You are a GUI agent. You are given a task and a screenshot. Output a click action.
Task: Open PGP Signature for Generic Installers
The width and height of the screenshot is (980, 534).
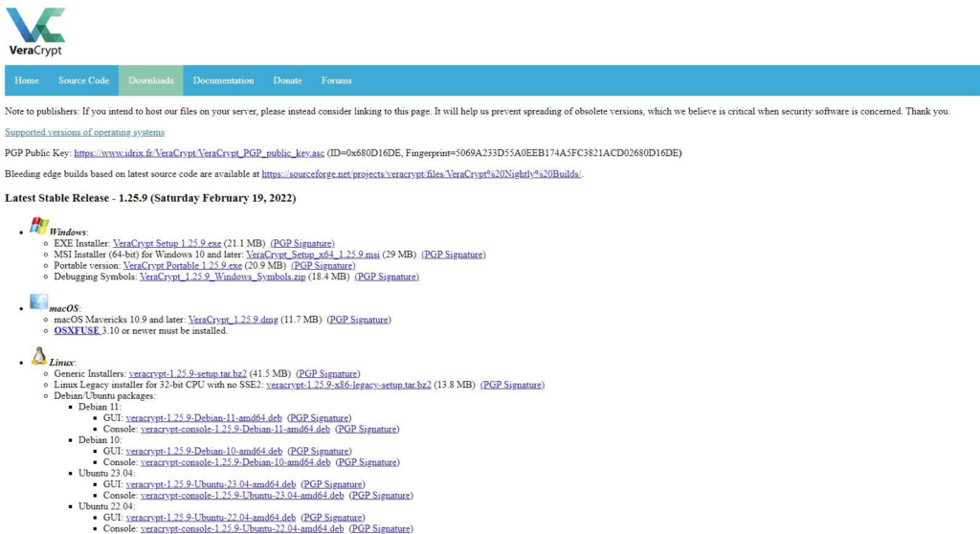coord(328,373)
